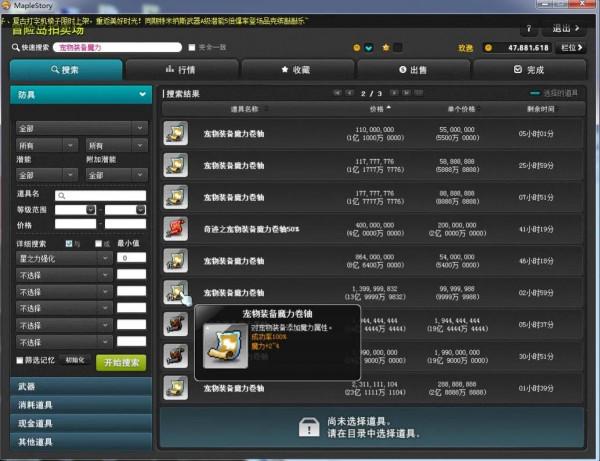Click the green 开始搜索 button
The height and width of the screenshot is (461, 600).
(x=121, y=362)
